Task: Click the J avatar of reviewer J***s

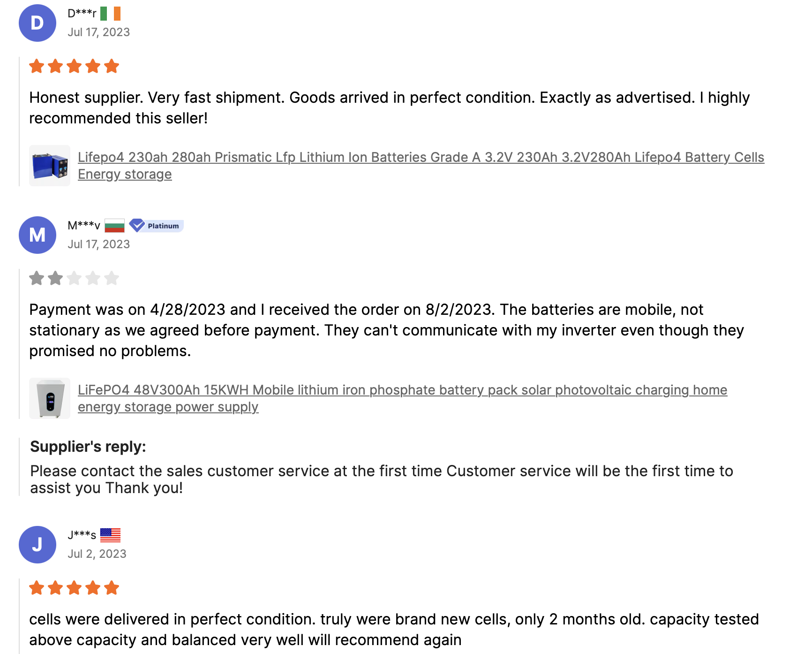Action: tap(38, 545)
